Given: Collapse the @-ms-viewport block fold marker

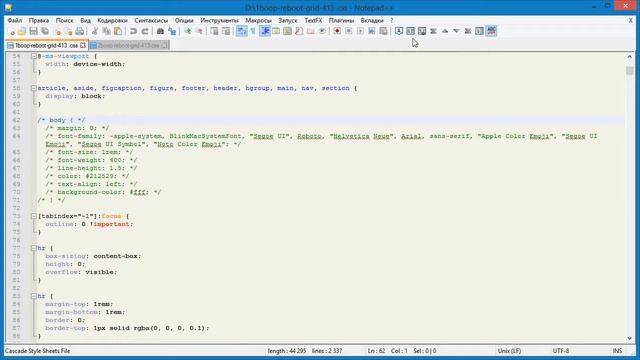Looking at the screenshot, I should pos(34,56).
